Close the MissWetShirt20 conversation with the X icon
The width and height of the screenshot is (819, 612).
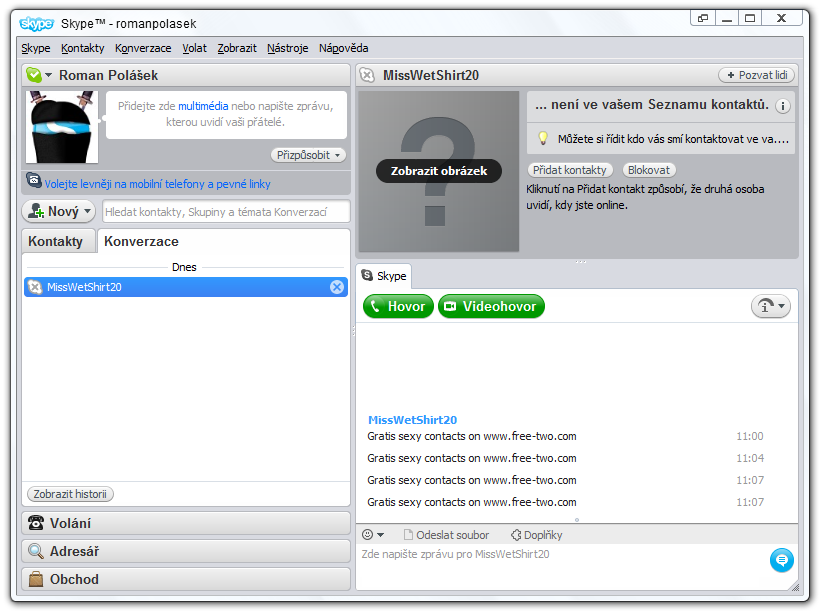pos(337,287)
